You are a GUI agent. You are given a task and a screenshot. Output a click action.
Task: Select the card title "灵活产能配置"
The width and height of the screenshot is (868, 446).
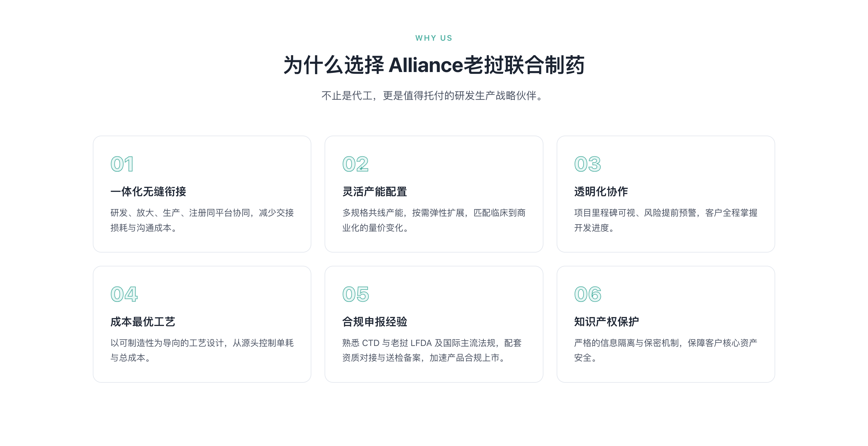(375, 192)
